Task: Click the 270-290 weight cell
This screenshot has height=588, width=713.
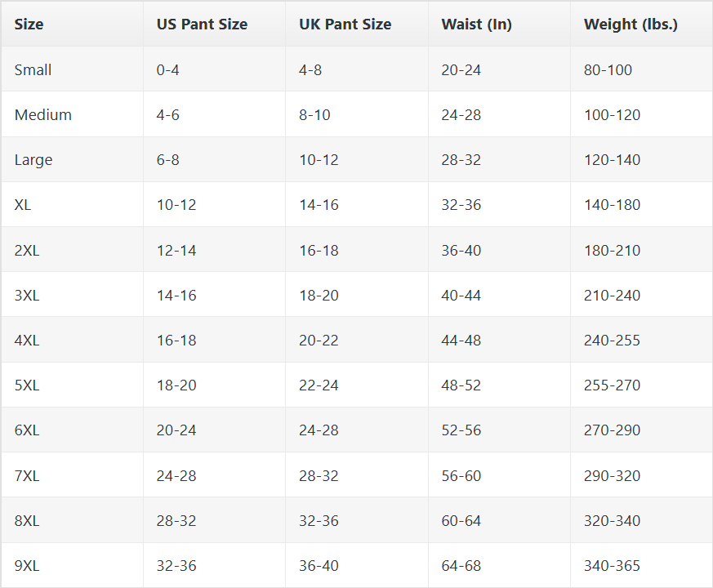Action: [x=612, y=430]
